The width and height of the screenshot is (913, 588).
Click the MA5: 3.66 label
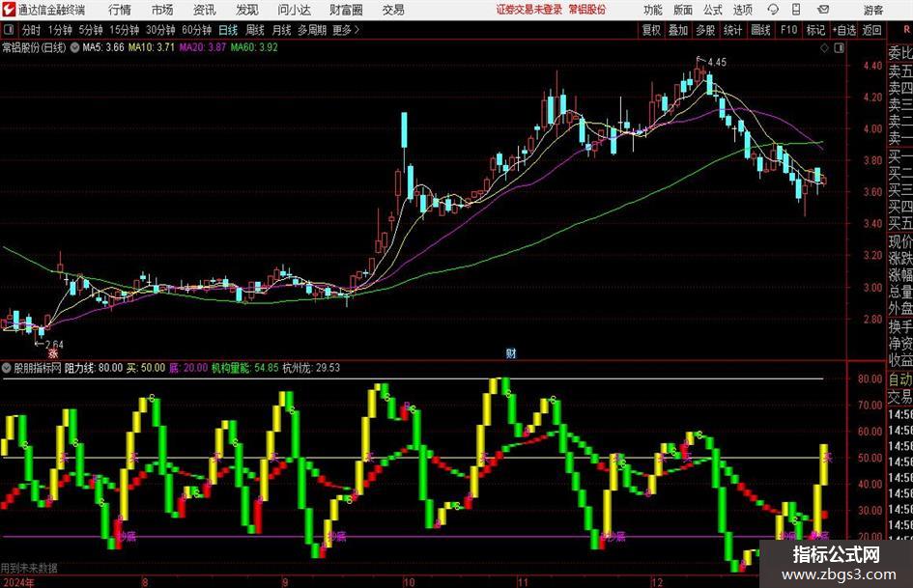(103, 47)
